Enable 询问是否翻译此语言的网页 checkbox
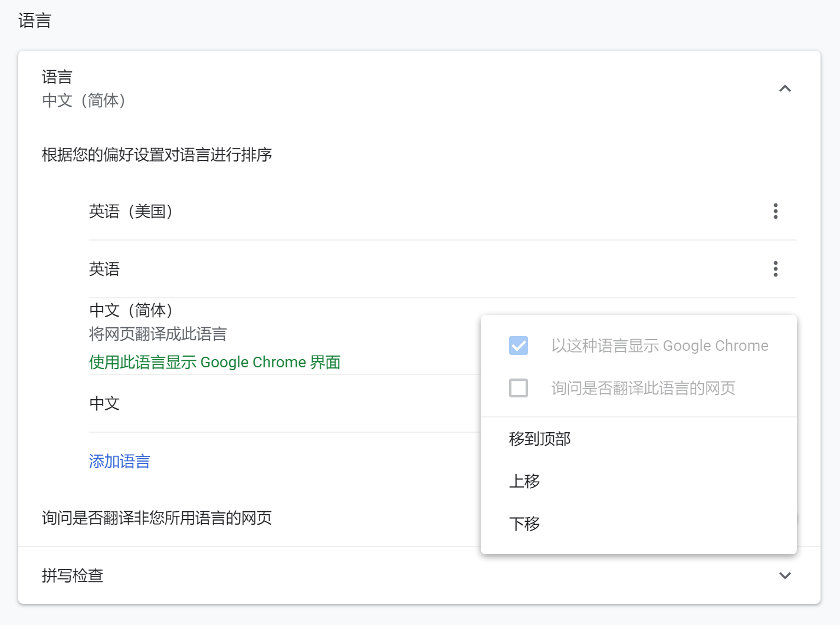Viewport: 840px width, 625px height. [519, 388]
